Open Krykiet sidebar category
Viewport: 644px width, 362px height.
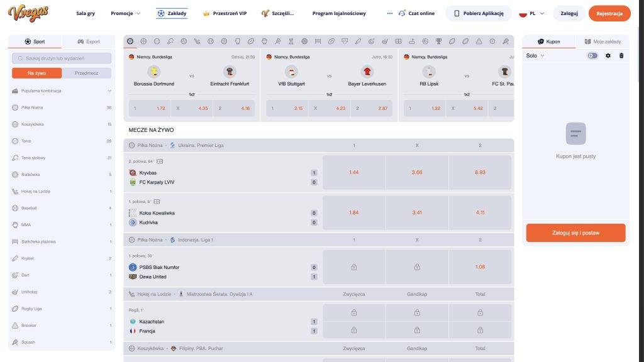[x=62, y=258]
